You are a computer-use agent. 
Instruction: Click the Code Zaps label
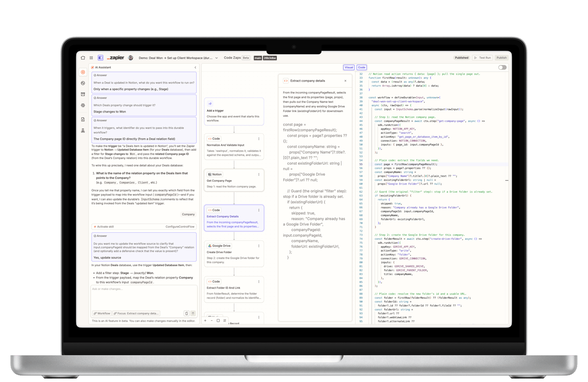click(x=232, y=58)
